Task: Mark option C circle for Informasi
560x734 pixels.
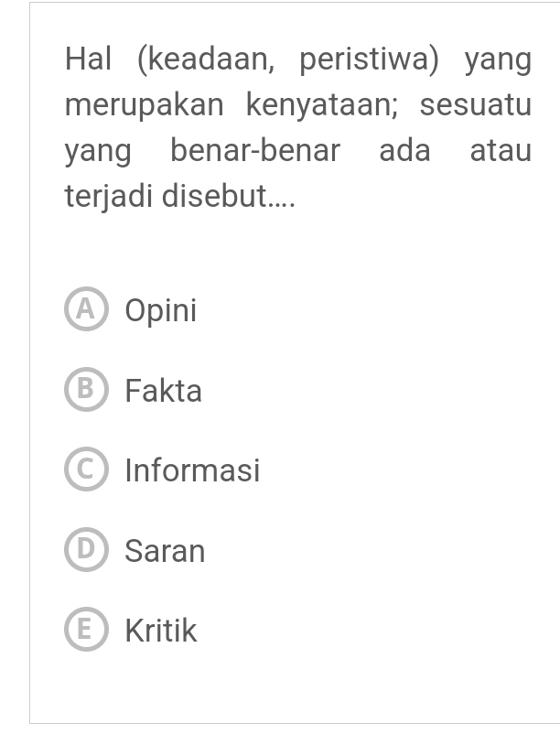Action: [x=86, y=470]
